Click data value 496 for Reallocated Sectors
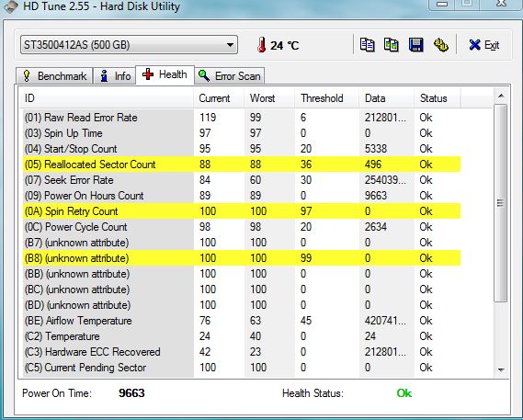 pyautogui.click(x=372, y=165)
